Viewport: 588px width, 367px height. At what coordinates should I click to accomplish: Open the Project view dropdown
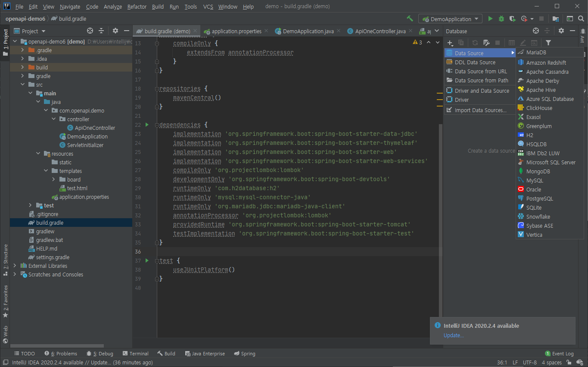pyautogui.click(x=30, y=31)
